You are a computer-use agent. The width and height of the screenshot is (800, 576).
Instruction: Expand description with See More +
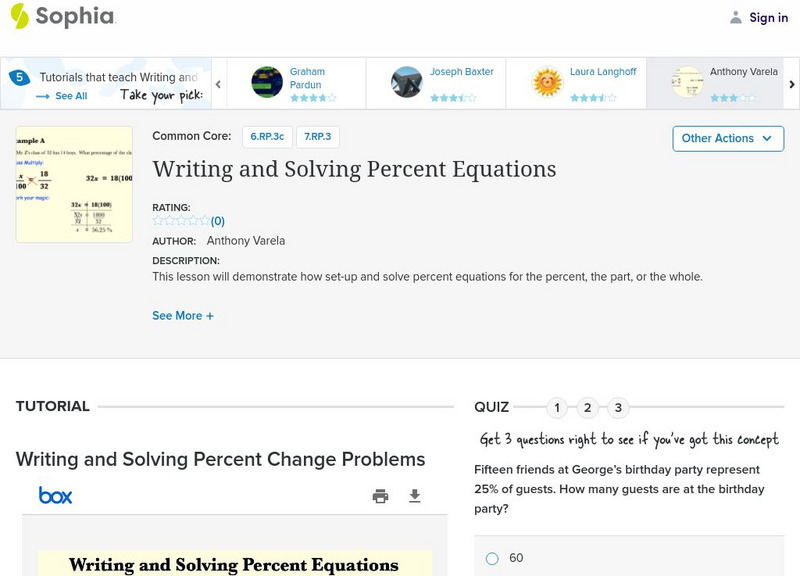coord(183,316)
